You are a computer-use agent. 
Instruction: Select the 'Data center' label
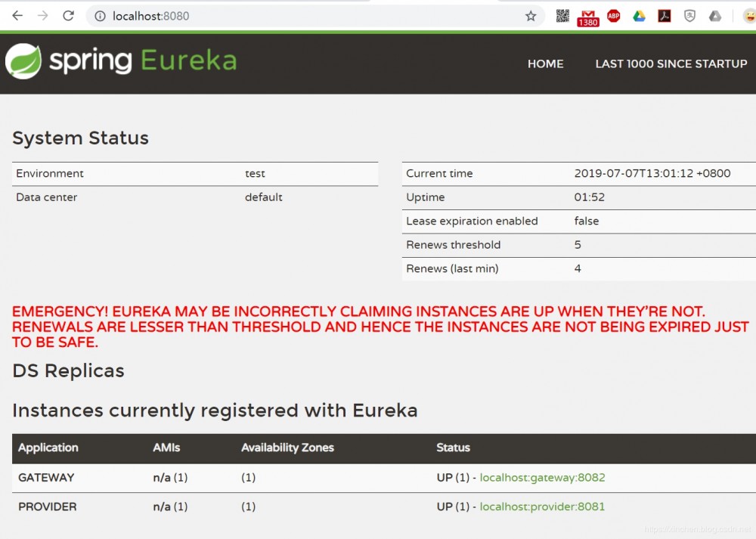[x=46, y=197]
